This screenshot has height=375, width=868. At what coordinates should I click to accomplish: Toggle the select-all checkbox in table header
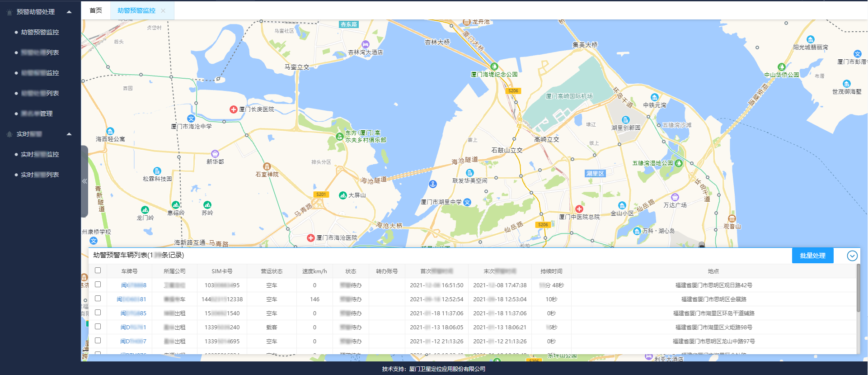point(98,271)
